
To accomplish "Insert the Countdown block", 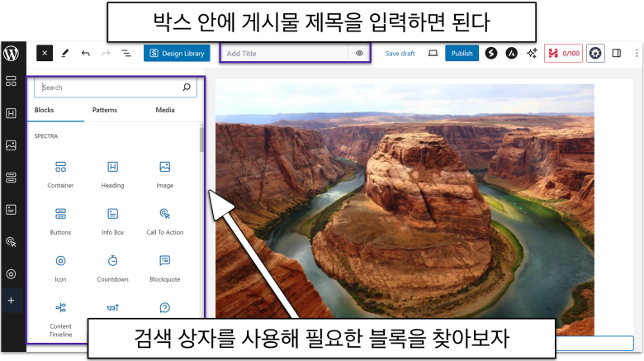I will click(112, 268).
